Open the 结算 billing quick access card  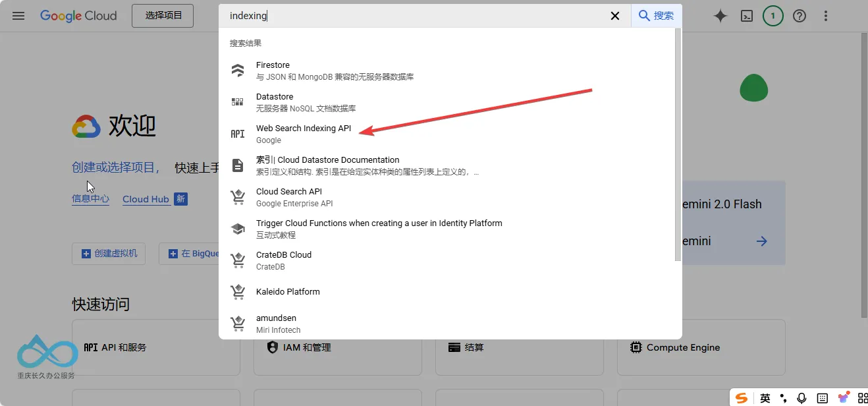click(x=519, y=347)
